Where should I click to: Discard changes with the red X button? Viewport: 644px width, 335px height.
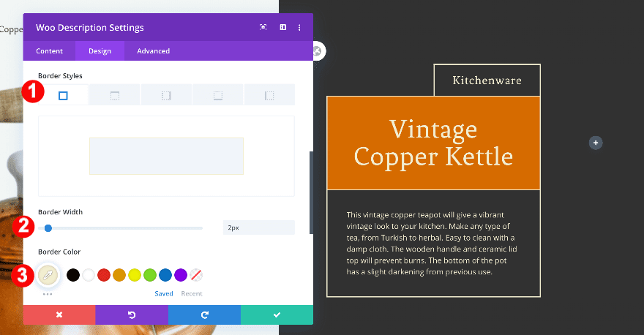click(x=59, y=315)
